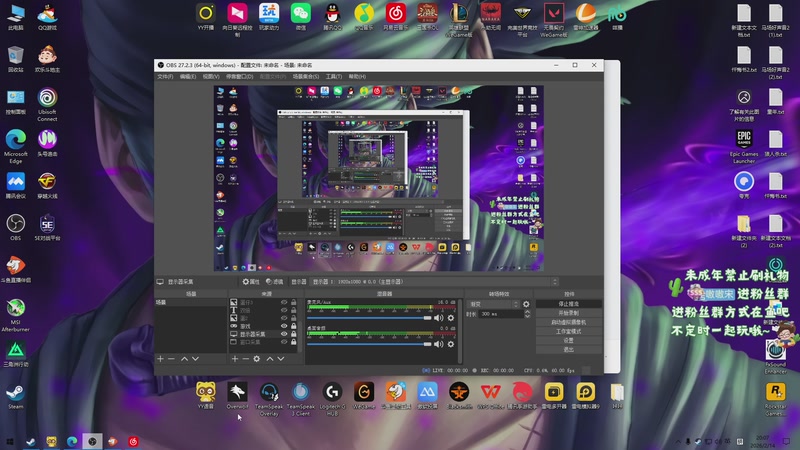Open the File menu in OBS
800x450 pixels.
(x=165, y=77)
